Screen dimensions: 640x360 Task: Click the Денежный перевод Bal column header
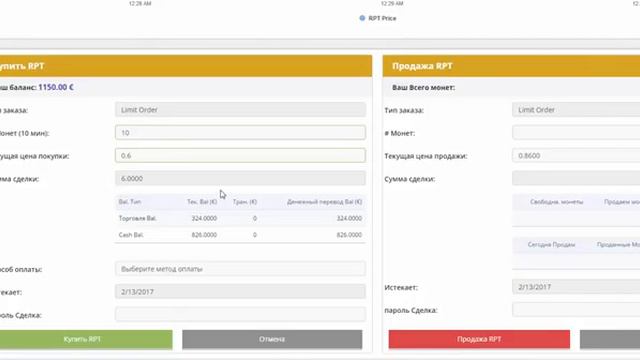(324, 202)
